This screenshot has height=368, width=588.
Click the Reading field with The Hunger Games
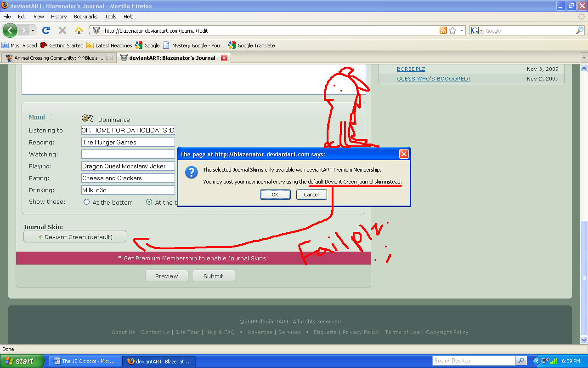pyautogui.click(x=128, y=142)
